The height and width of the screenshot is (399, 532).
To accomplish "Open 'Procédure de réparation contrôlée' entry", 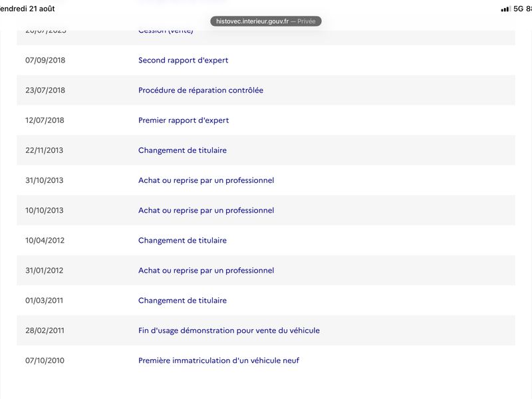I will (201, 90).
